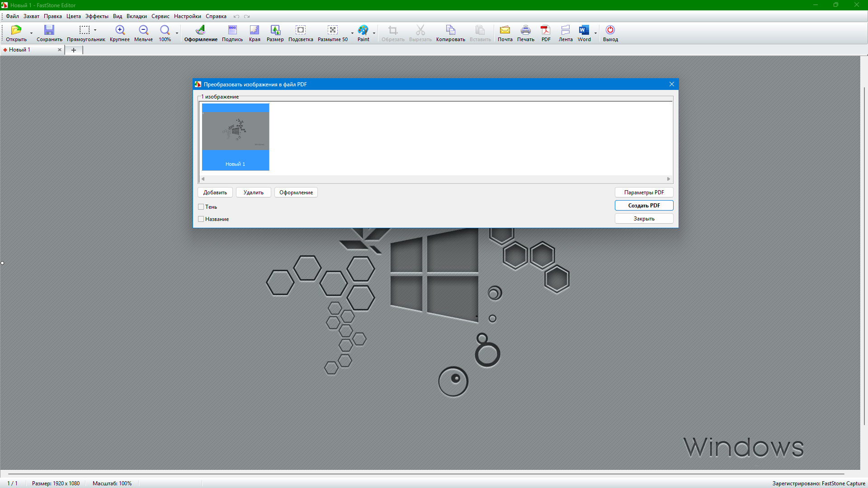Viewport: 868px width, 488px height.
Task: Open the Эффекты menu
Action: pos(97,16)
